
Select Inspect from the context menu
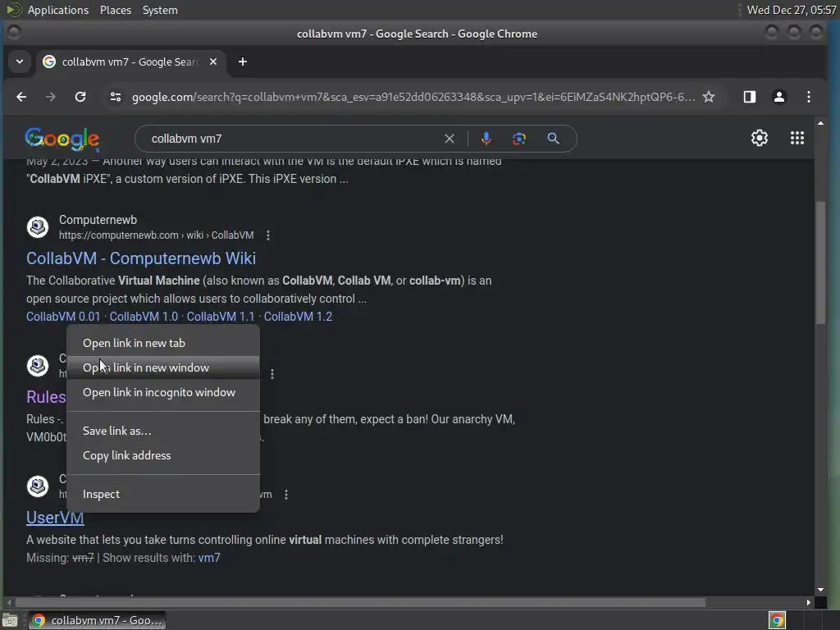click(x=163, y=494)
